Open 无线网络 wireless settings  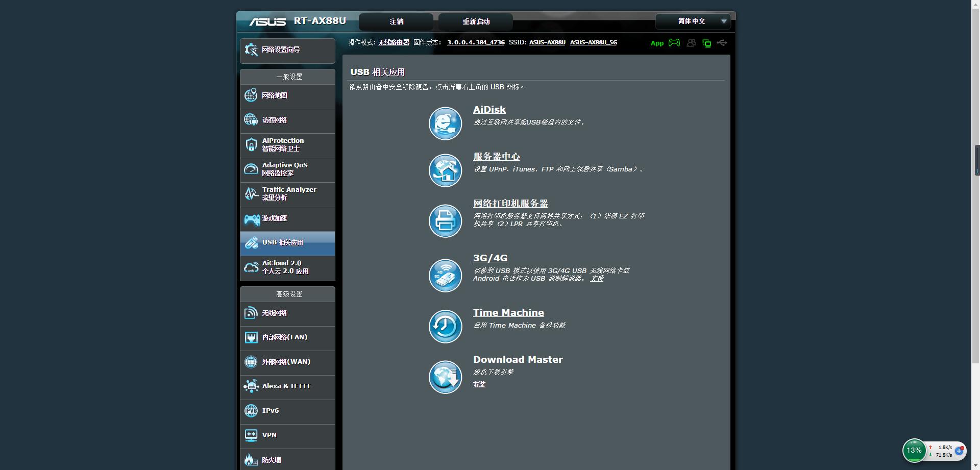click(x=287, y=313)
